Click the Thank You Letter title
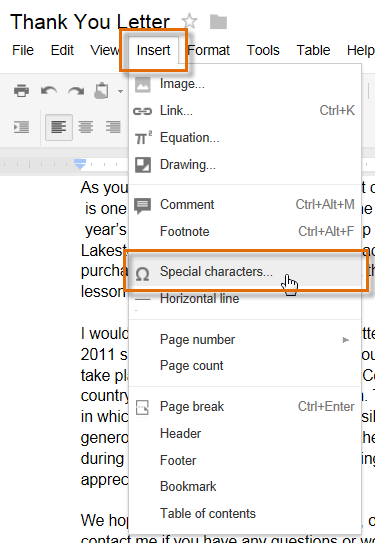This screenshot has height=543, width=375. 90,21
